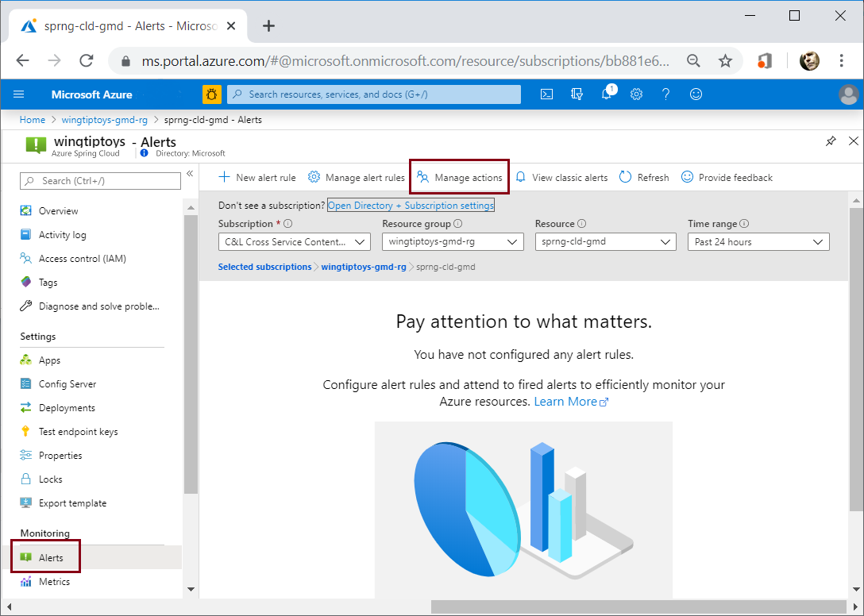Open portal settings gear
The width and height of the screenshot is (864, 616).
(x=636, y=94)
